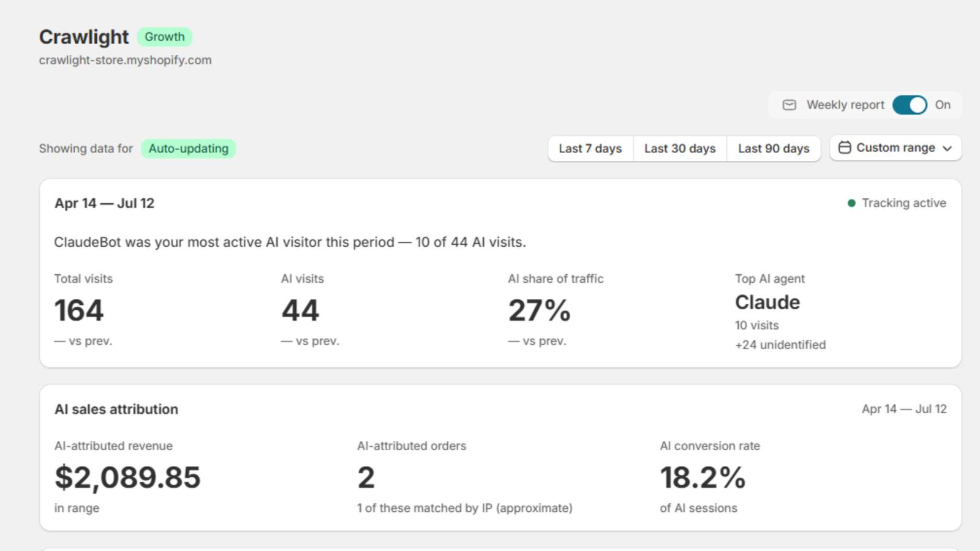Click the in range caption under revenue

point(77,508)
